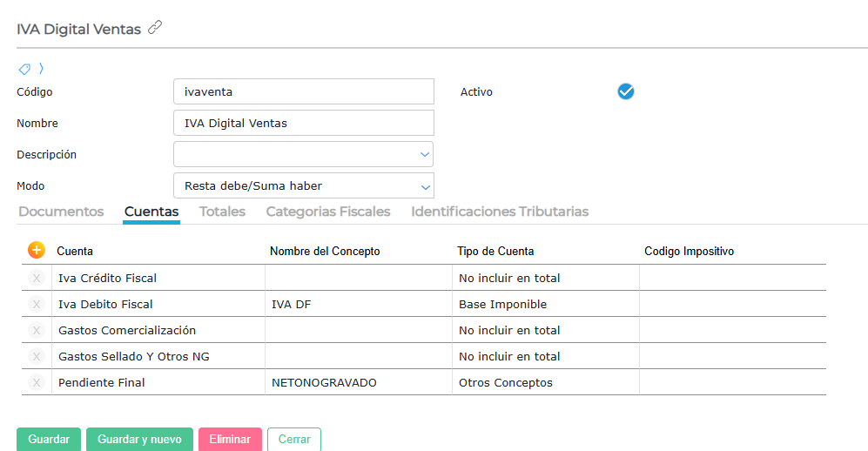The height and width of the screenshot is (451, 868).
Task: Expand the chevron next to the tag icon
Action: [x=41, y=69]
